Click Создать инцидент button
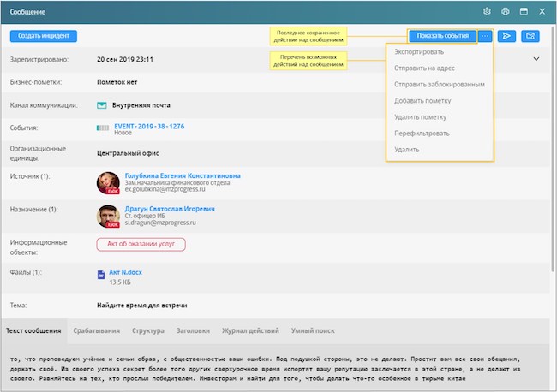The height and width of the screenshot is (392, 557). tap(44, 36)
